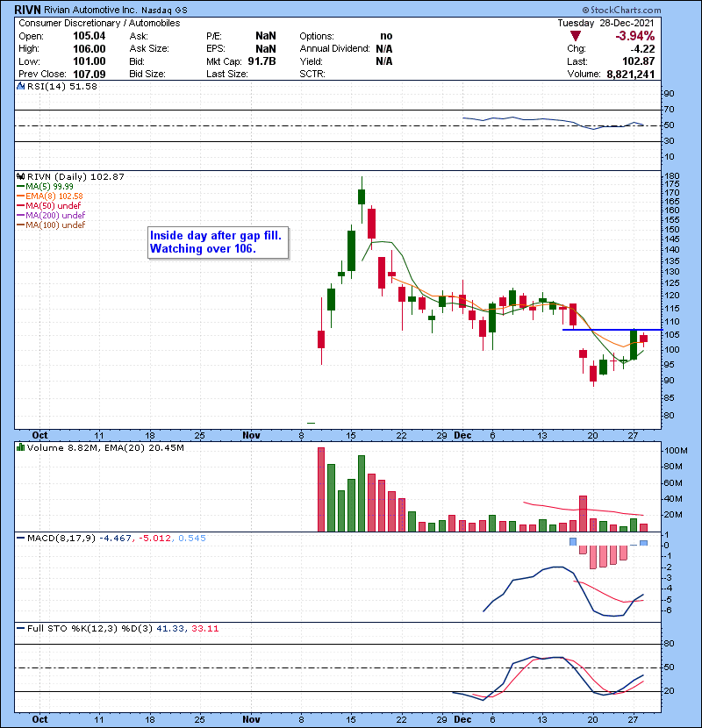Click the MACD signal value -5.012

(x=155, y=539)
